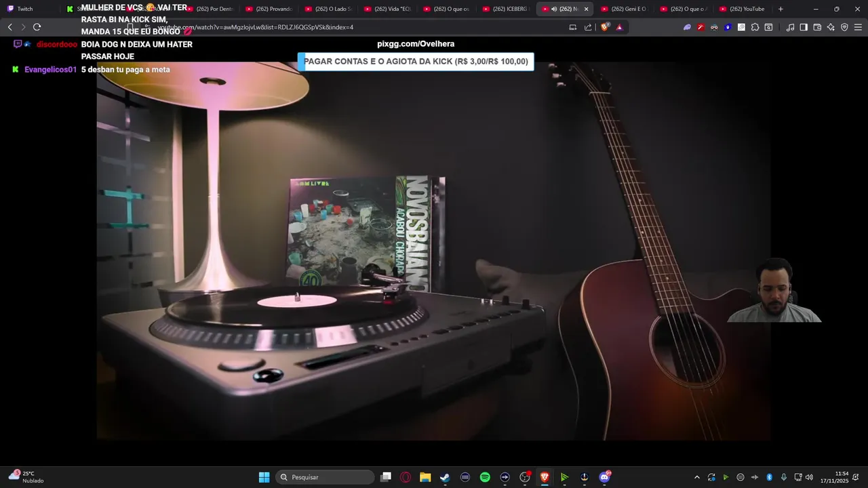
Task: Close the active playing YouTube tab
Action: pyautogui.click(x=586, y=9)
